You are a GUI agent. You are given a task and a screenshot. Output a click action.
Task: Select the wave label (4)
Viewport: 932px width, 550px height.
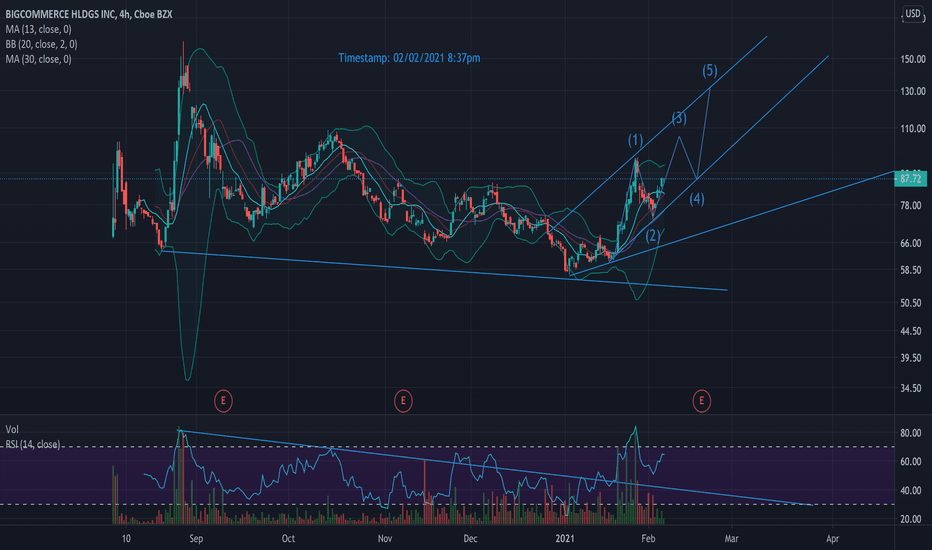pos(697,199)
